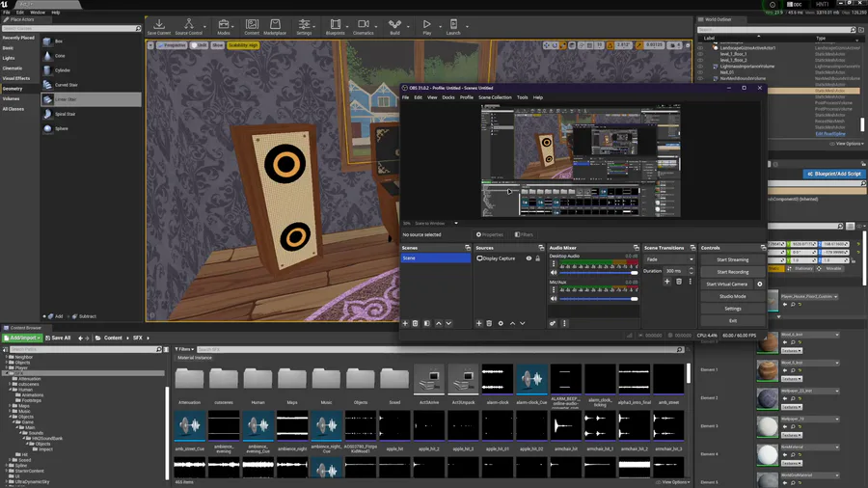Open the Blueprints toolbar menu
Screen dimensions: 868x488
(335, 25)
